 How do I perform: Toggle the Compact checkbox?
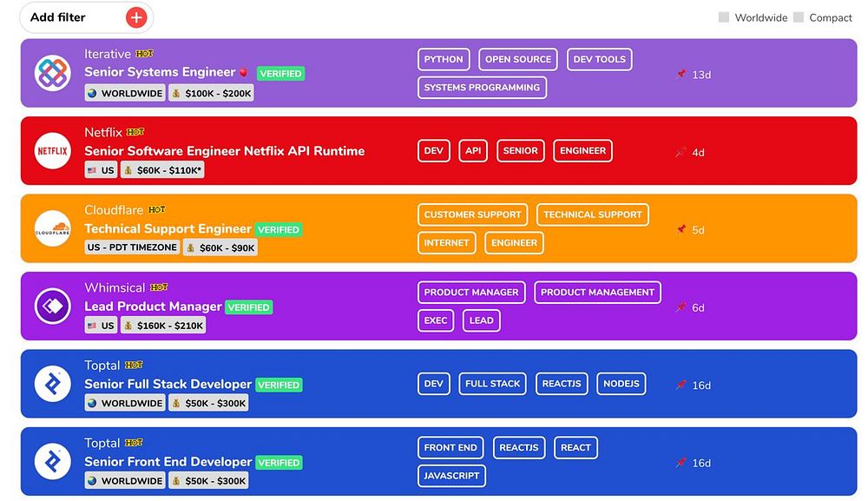pos(799,17)
